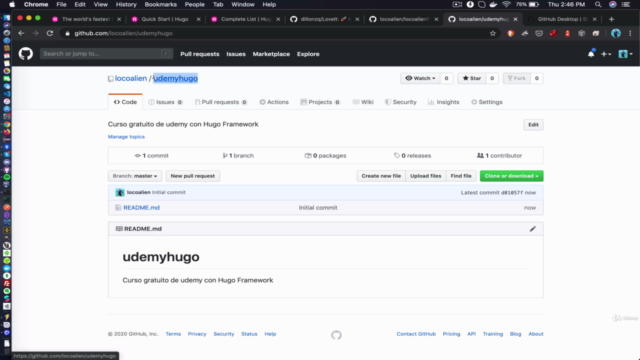
Task: Open Chrome Bookmarks menu
Action: click(x=160, y=4)
